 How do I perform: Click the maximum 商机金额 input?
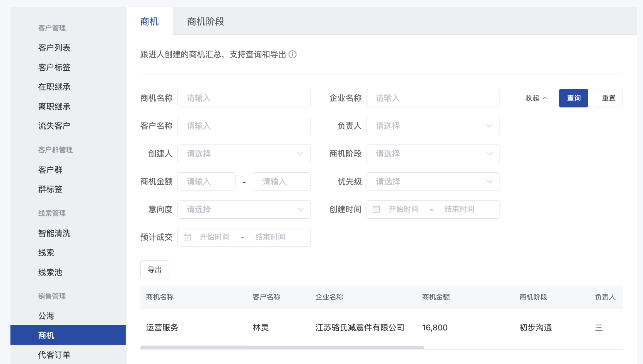tap(282, 182)
